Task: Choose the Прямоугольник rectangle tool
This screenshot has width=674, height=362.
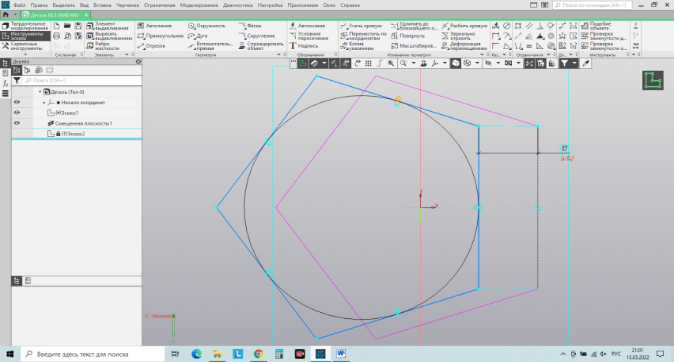Action: [160, 36]
